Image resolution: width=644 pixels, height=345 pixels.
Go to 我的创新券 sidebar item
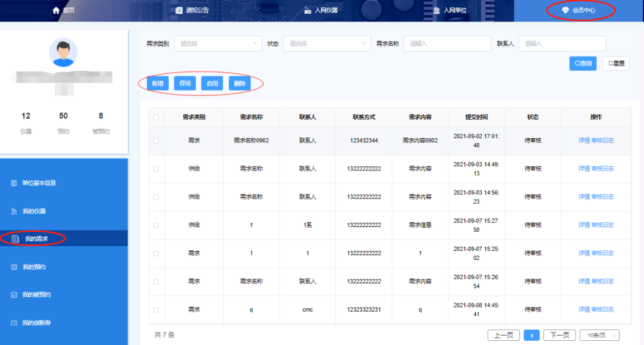(36, 323)
